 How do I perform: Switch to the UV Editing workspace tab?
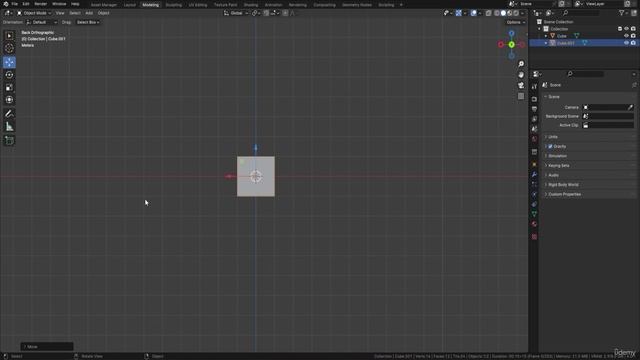(x=198, y=5)
